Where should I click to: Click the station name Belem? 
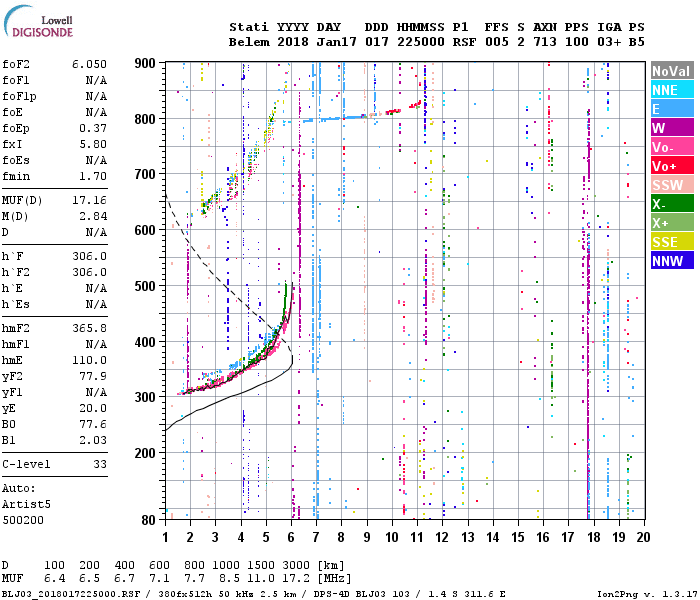249,42
